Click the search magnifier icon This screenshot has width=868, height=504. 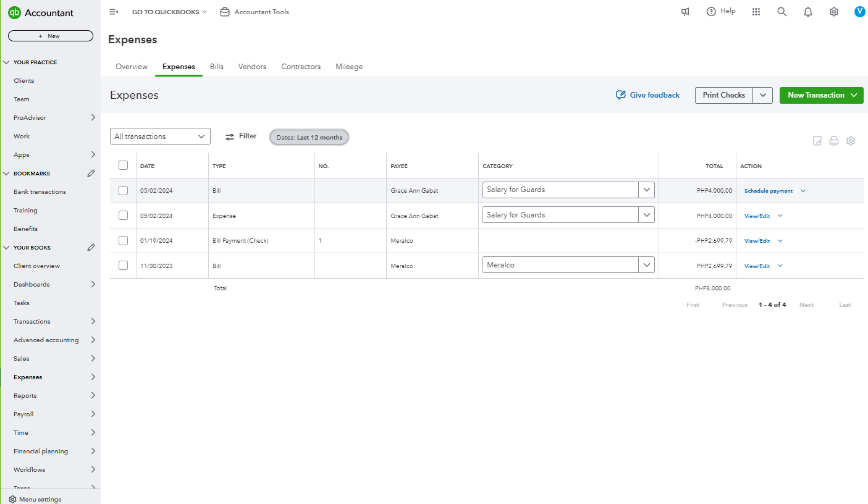(782, 12)
